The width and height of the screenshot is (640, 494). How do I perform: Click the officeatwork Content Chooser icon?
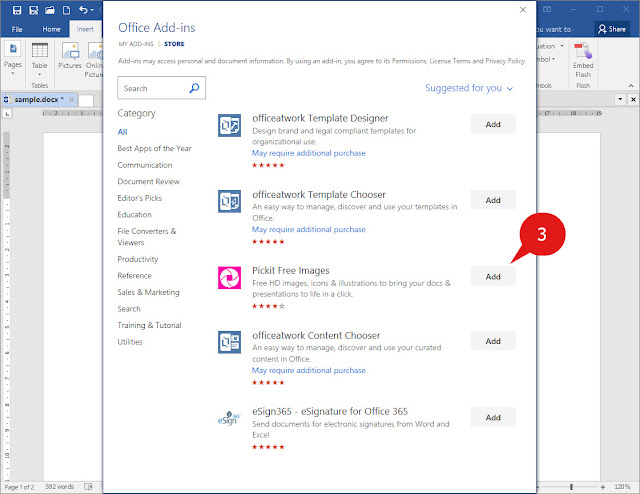click(x=229, y=342)
